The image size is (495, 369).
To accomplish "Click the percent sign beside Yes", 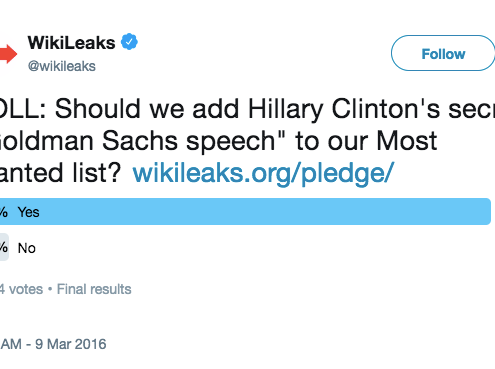I will click(x=4, y=212).
